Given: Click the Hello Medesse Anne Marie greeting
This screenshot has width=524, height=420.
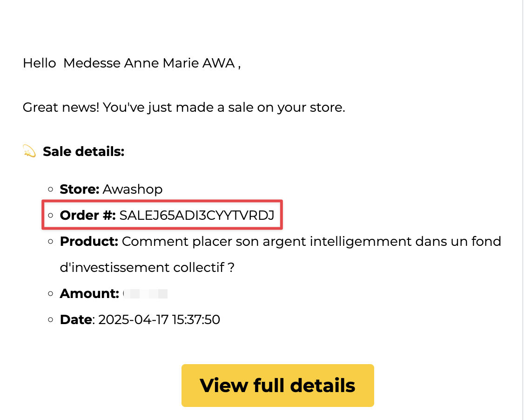Looking at the screenshot, I should (x=132, y=63).
